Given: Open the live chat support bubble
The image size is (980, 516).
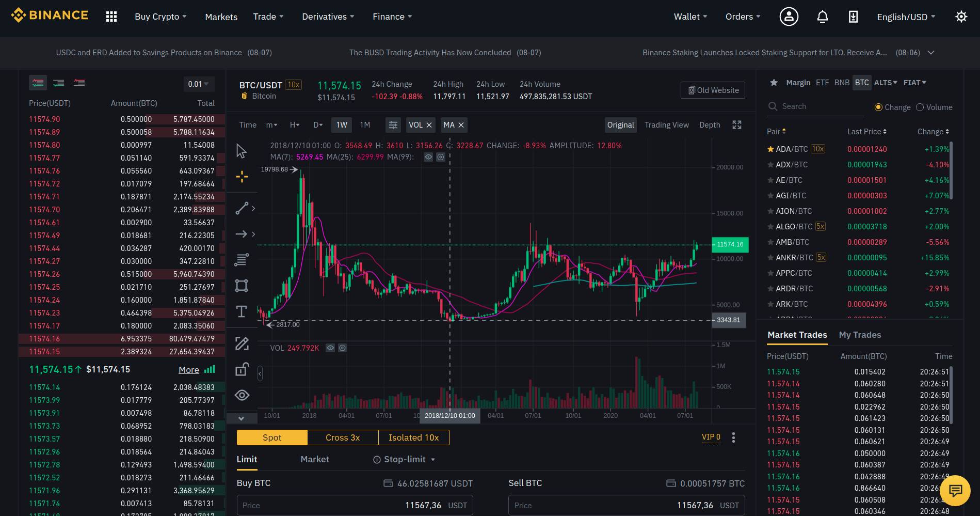Looking at the screenshot, I should pyautogui.click(x=955, y=490).
